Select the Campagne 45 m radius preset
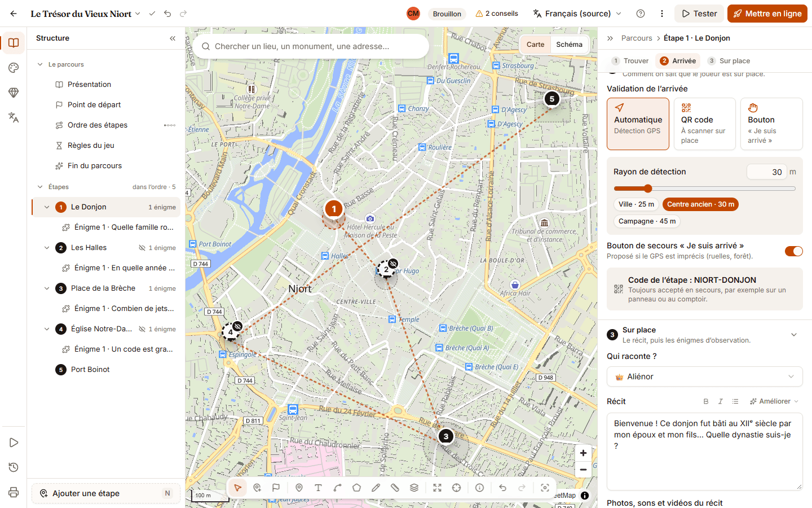 647,221
